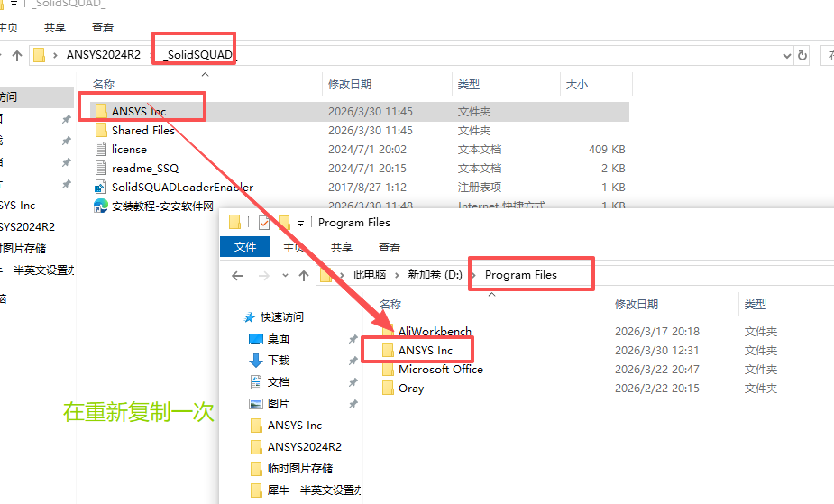Go up one level in Program Files window
Viewport: 834px width, 504px height.
point(304,275)
